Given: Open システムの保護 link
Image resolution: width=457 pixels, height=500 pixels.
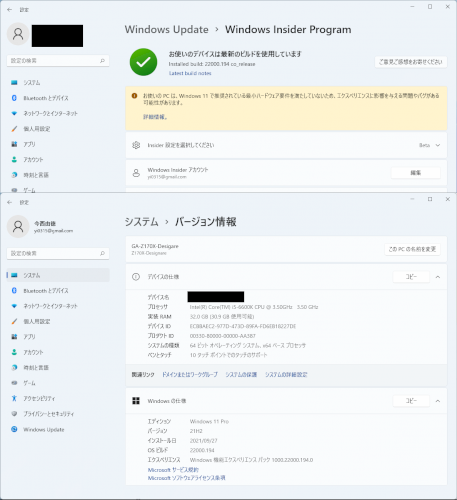Looking at the screenshot, I should point(241,375).
